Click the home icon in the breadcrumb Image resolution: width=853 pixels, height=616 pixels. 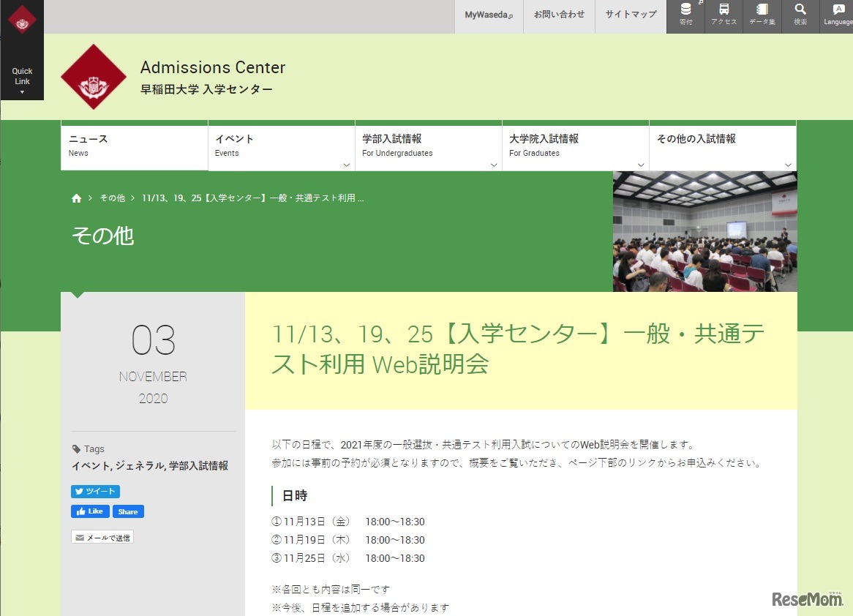coord(76,198)
